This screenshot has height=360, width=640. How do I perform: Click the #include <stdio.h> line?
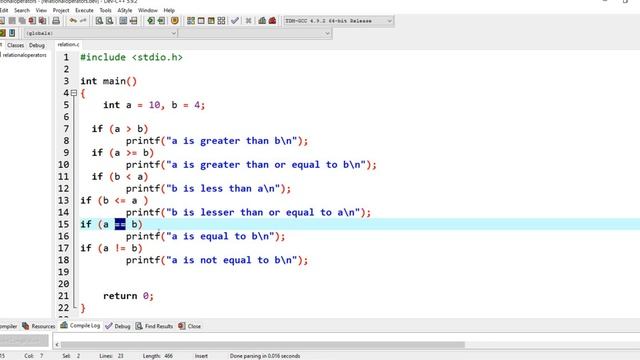(x=131, y=57)
